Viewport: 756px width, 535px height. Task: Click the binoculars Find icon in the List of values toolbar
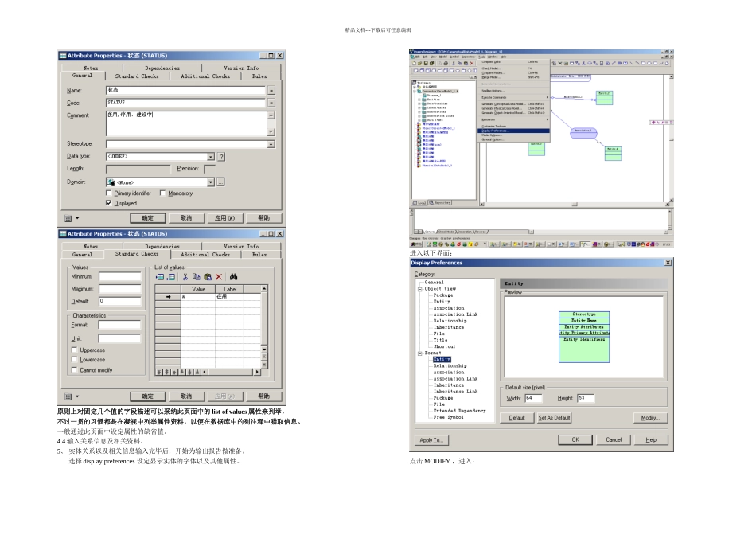(233, 277)
